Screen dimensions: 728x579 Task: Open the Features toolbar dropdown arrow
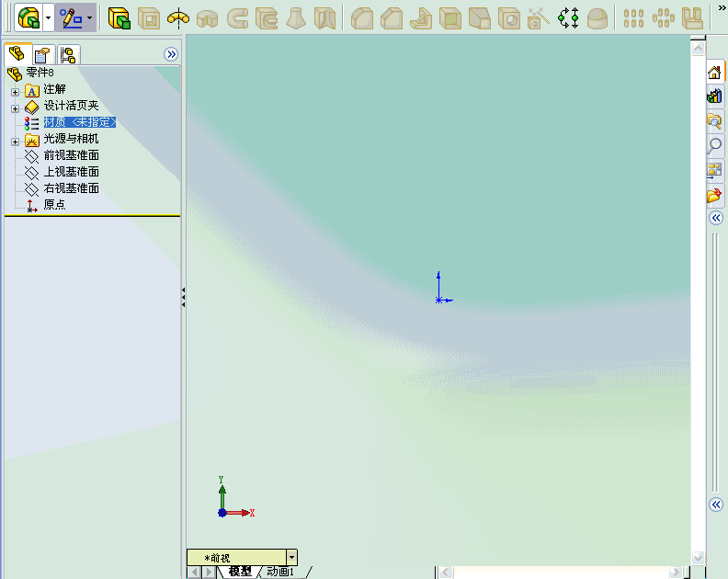point(49,18)
